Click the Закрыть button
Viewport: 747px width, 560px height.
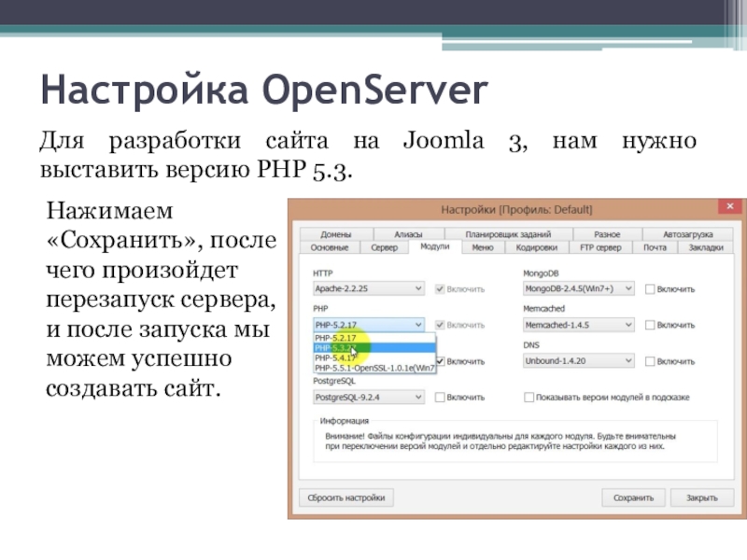702,497
